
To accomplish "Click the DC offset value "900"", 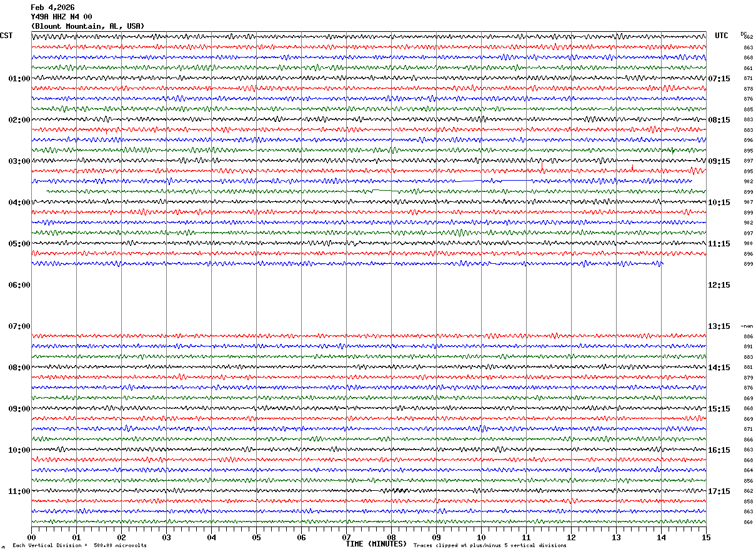I will coord(748,244).
